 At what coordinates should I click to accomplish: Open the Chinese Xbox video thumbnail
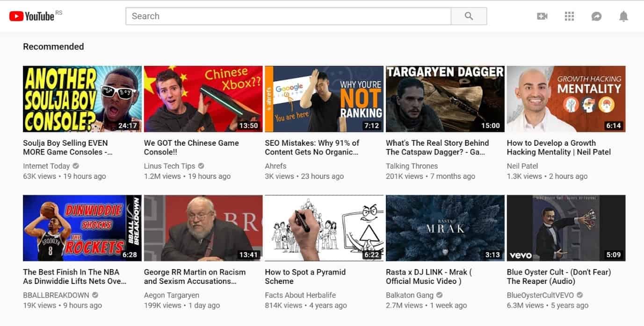(203, 99)
